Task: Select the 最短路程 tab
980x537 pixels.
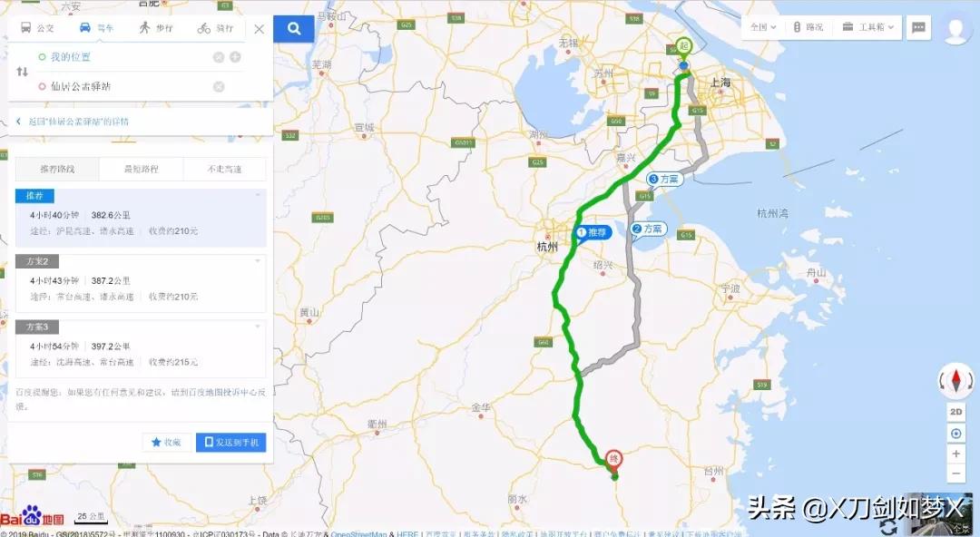Action: coord(142,169)
